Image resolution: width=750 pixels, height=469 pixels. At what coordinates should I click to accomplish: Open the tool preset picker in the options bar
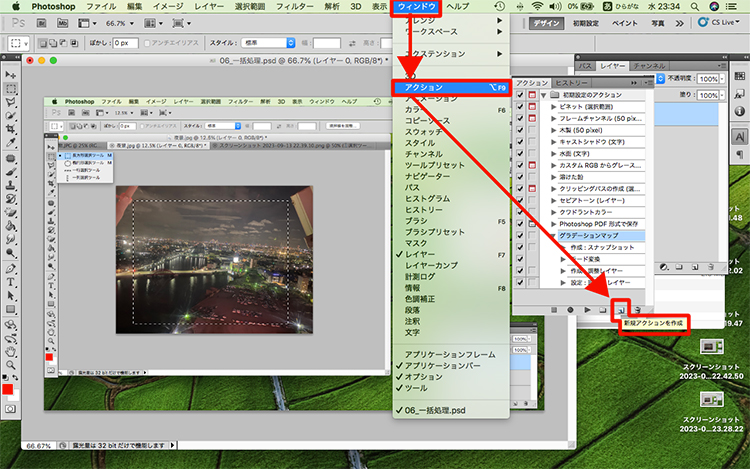(x=19, y=43)
